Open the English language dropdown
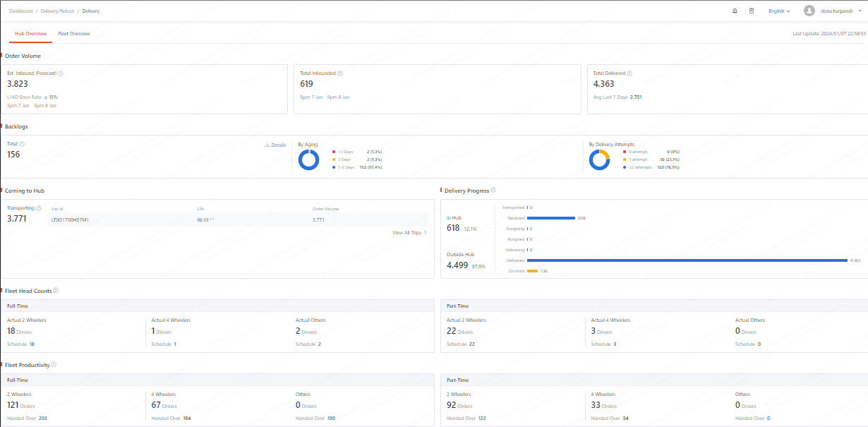The height and width of the screenshot is (427, 868). pyautogui.click(x=778, y=11)
